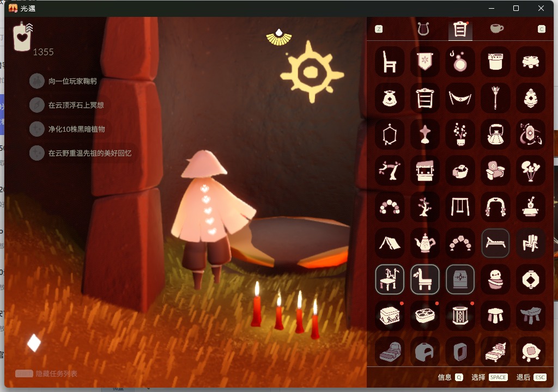Click the cape wing energy fan indicator
The width and height of the screenshot is (558, 392).
click(279, 37)
